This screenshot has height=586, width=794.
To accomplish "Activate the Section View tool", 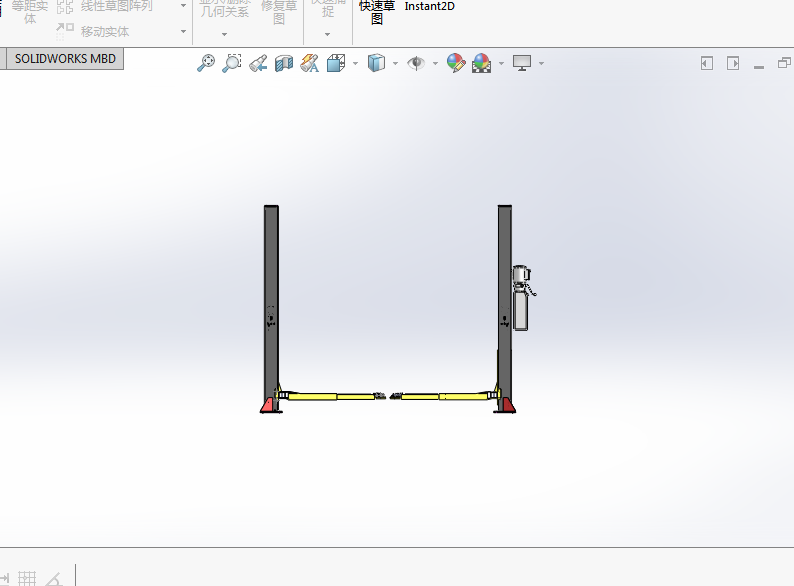I will (284, 63).
